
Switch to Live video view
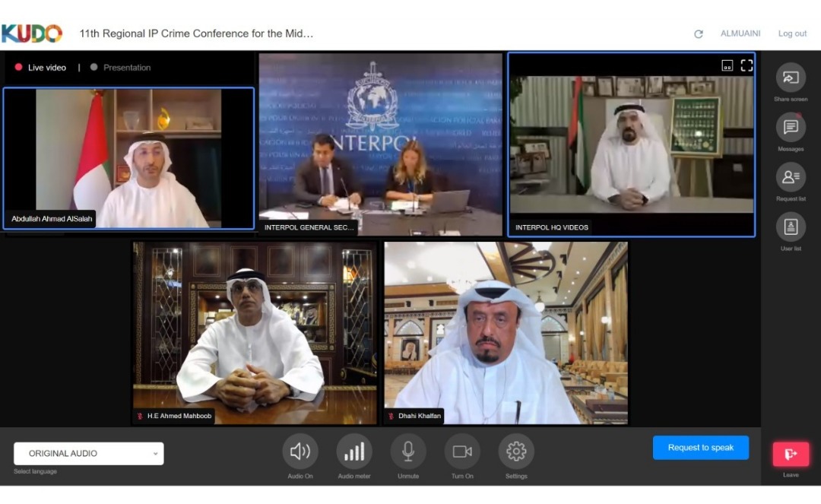[46, 68]
